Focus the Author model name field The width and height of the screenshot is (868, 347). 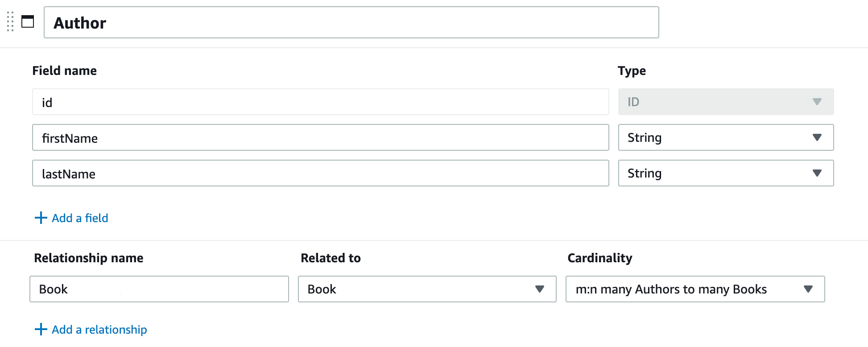click(x=351, y=22)
